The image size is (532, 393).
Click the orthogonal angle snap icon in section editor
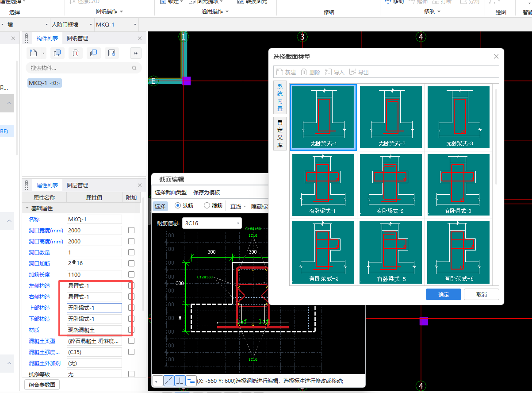pyautogui.click(x=158, y=380)
